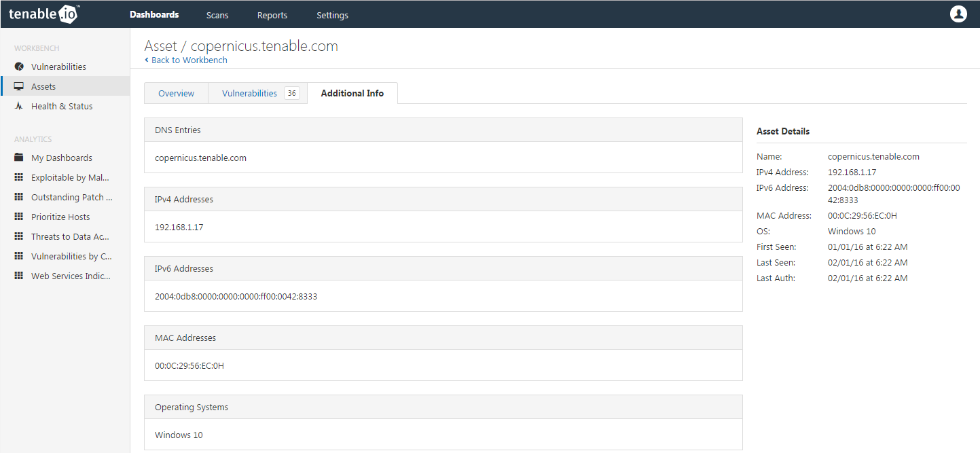This screenshot has width=980, height=453.
Task: Click the Asset Details heading
Action: click(x=783, y=131)
